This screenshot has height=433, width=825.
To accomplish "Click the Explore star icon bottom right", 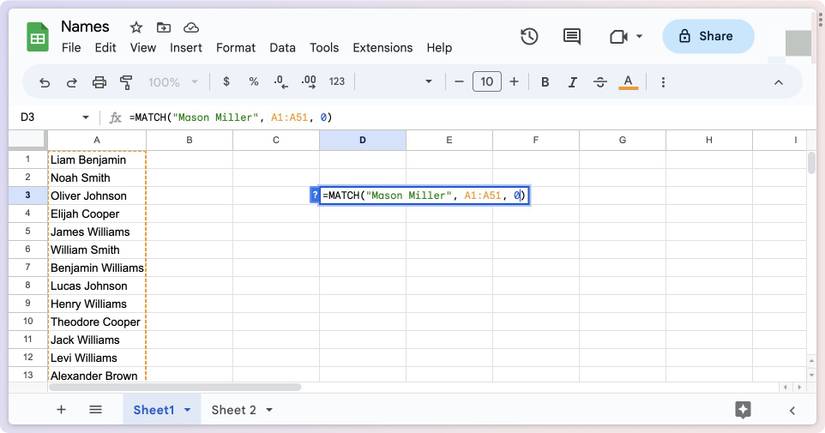I will coord(742,410).
